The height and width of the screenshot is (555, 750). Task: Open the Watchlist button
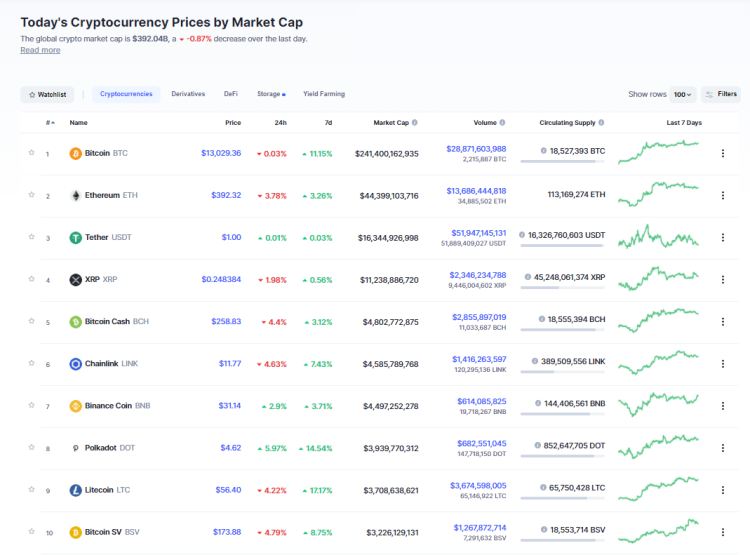pyautogui.click(x=47, y=94)
